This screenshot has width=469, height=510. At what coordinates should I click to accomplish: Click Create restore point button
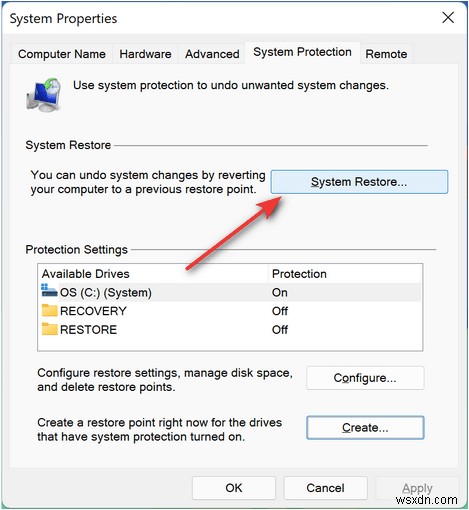coord(365,428)
